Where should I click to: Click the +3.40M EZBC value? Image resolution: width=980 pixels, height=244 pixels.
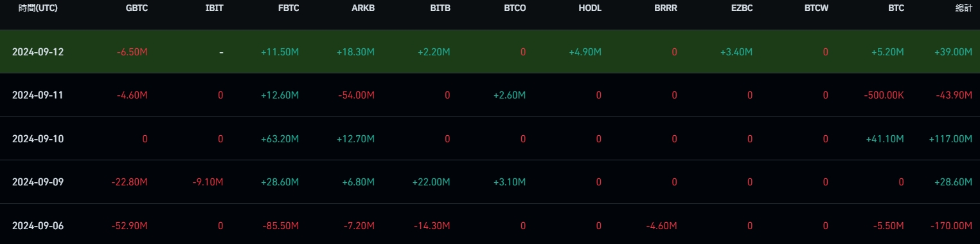pos(736,52)
